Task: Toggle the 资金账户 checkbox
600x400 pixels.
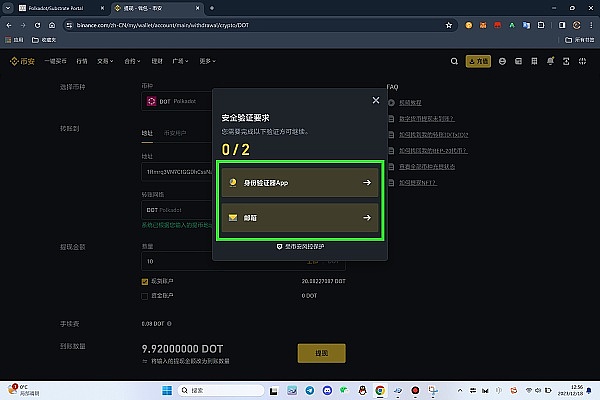Action: (x=145, y=296)
